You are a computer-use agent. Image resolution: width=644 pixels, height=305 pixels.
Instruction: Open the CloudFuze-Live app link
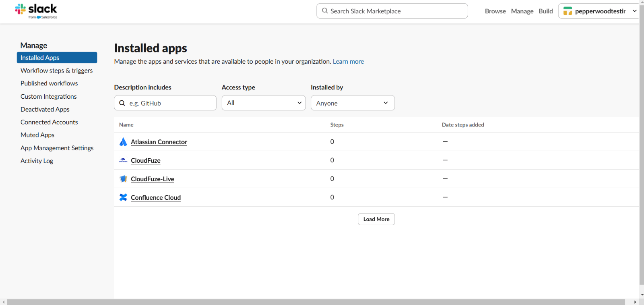click(x=152, y=179)
